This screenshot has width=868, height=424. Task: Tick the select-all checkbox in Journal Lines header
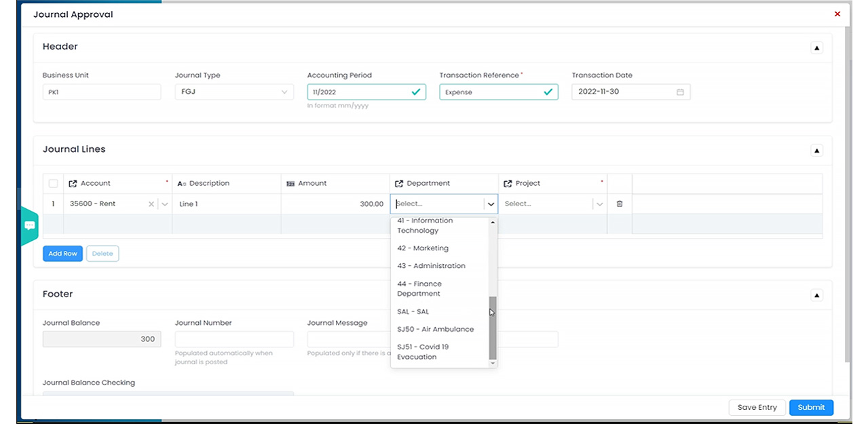tap(53, 183)
